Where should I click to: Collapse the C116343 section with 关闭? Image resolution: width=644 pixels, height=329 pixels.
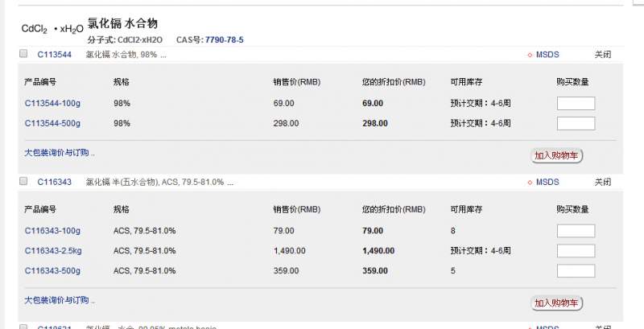pos(602,182)
